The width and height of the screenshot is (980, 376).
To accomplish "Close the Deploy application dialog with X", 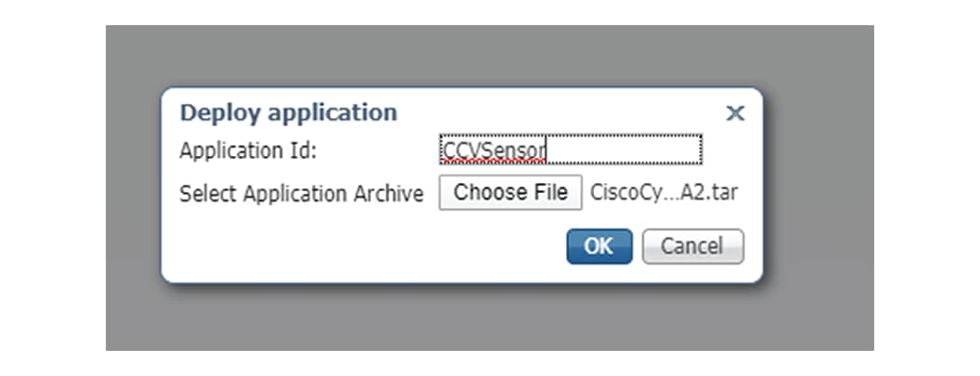I will [x=735, y=113].
